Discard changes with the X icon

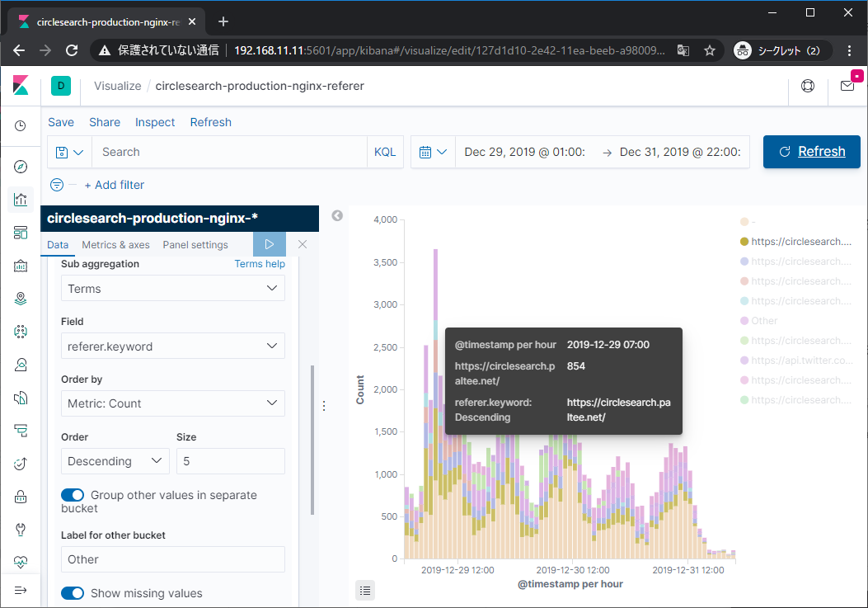[x=303, y=244]
